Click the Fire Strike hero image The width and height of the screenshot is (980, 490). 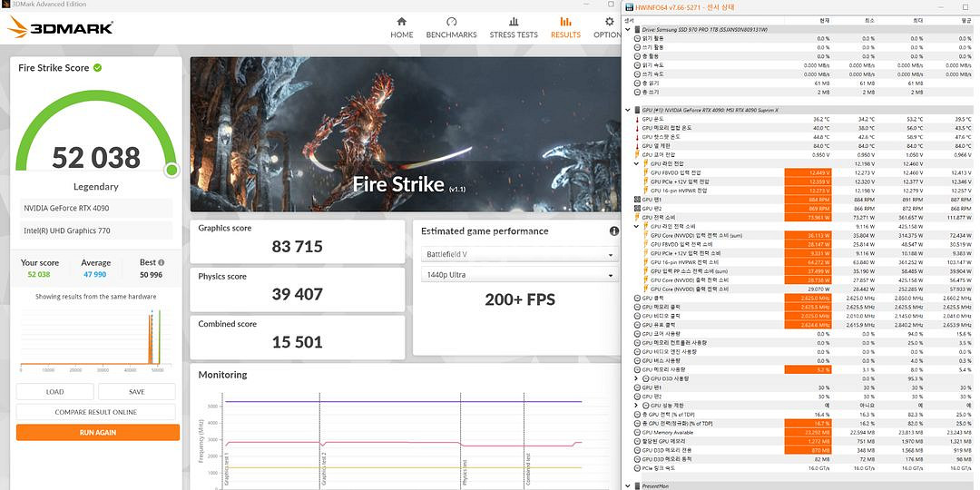(405, 134)
